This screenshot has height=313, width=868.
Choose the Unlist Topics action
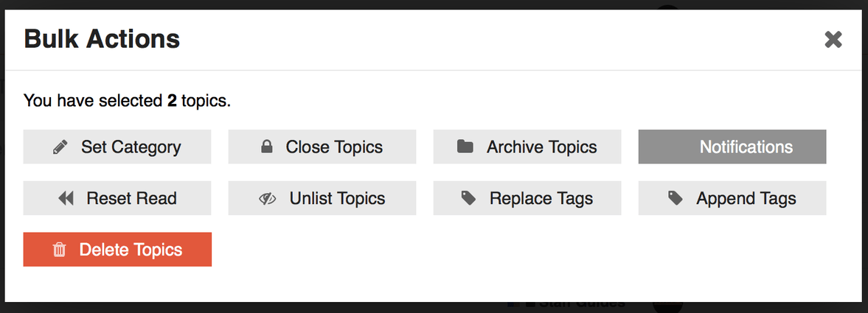coord(322,198)
